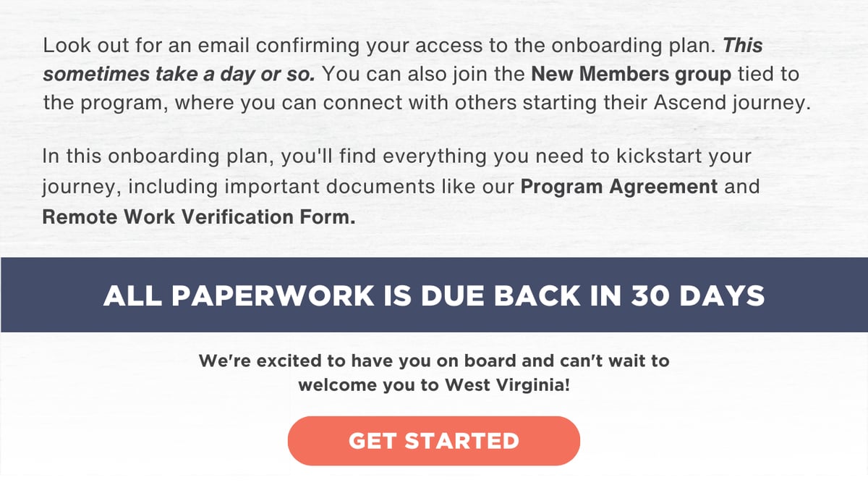Open the Remote Work Verification Form link

[x=199, y=216]
